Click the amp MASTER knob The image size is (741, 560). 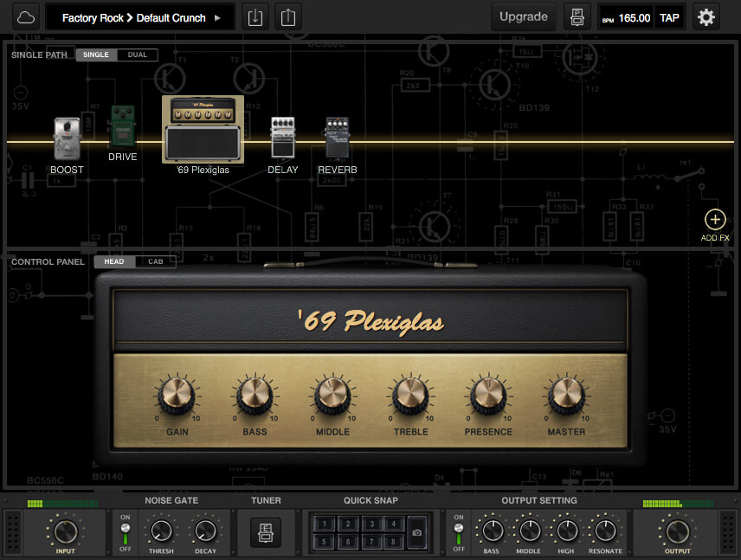point(566,395)
